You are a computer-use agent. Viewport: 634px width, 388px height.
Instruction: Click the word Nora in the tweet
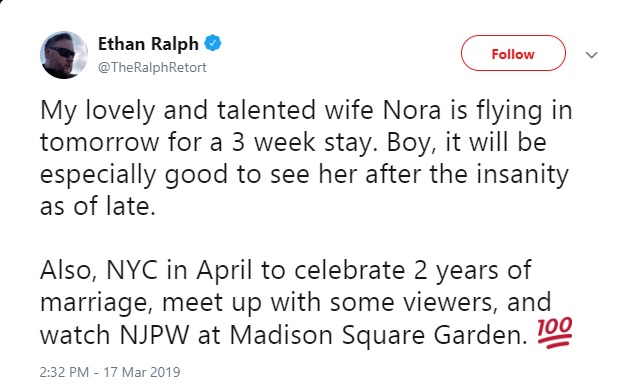411,110
